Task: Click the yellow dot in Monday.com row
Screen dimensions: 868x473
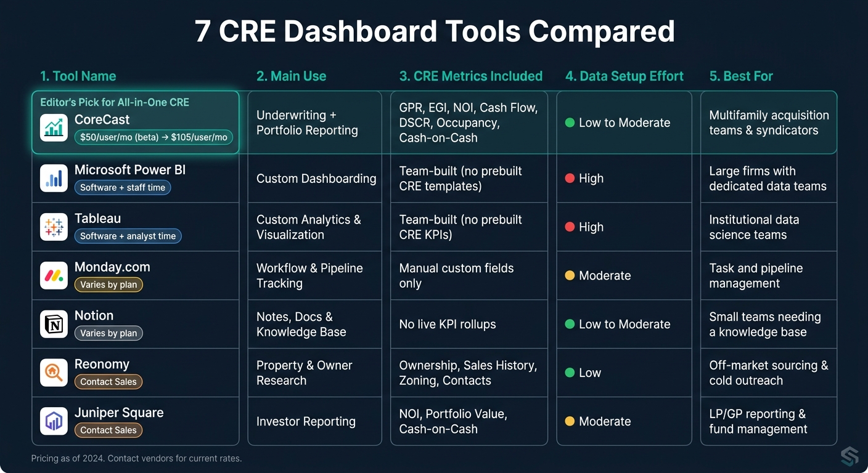Action: (570, 276)
